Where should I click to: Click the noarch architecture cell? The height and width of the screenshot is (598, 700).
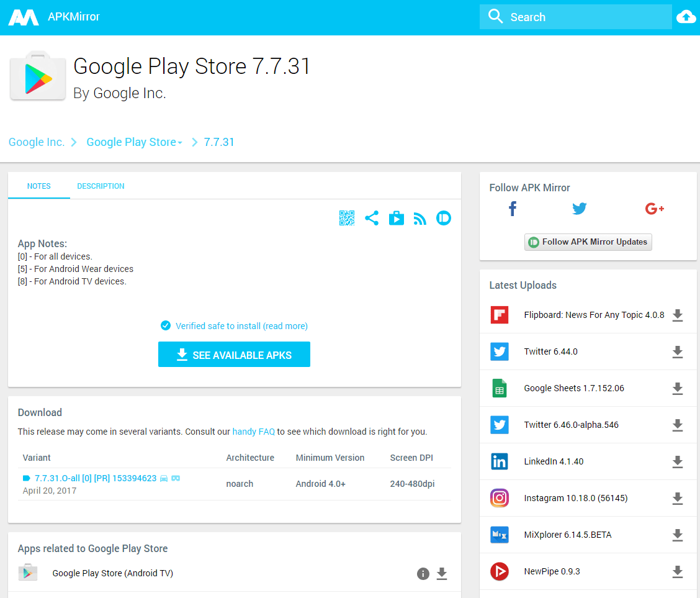point(240,484)
